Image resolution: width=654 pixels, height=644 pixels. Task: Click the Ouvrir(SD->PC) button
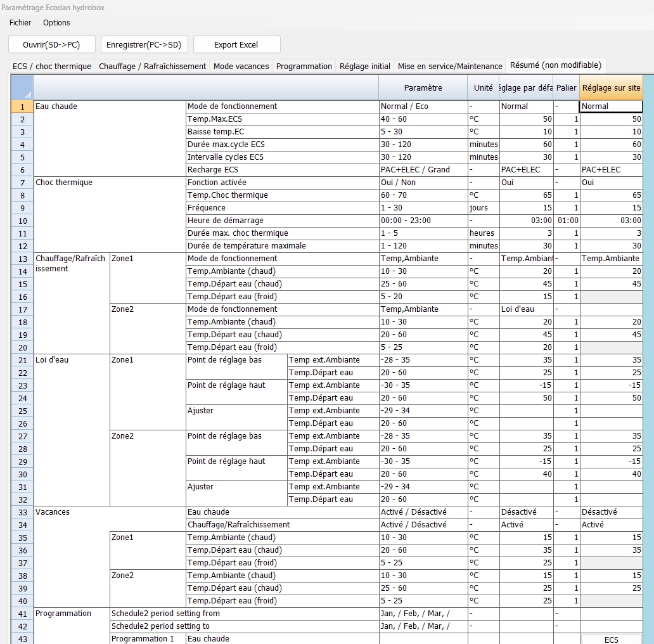[x=52, y=45]
